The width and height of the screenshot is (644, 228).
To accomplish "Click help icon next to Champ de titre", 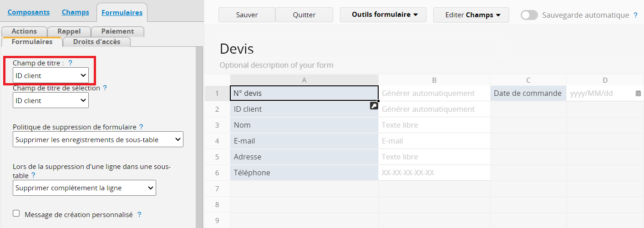I will [x=71, y=63].
